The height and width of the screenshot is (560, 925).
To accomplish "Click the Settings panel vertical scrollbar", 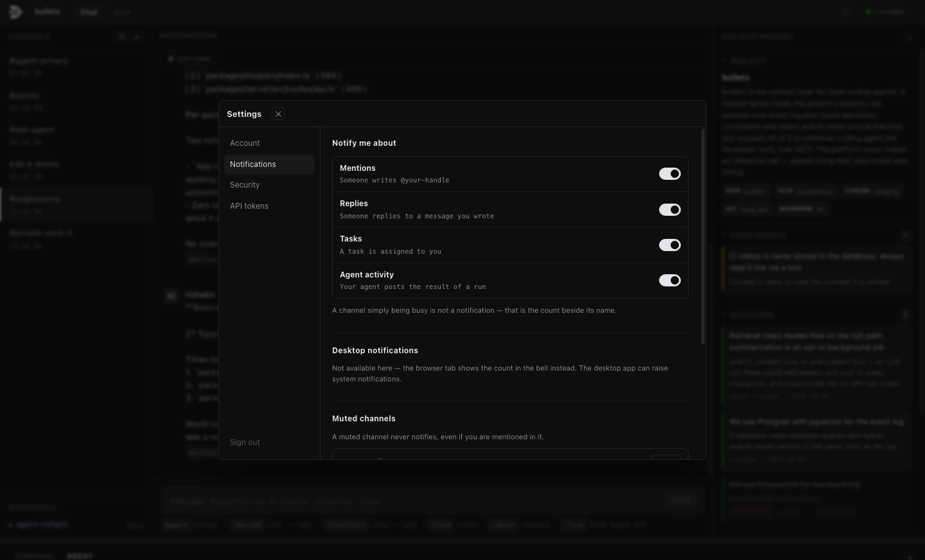I will [x=703, y=236].
